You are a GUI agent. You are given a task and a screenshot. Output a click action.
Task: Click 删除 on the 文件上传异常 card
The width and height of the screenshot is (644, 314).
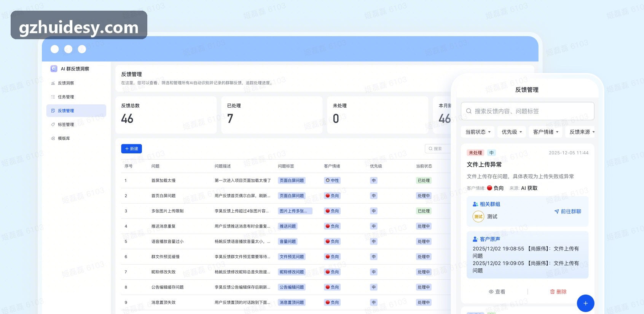(558, 292)
